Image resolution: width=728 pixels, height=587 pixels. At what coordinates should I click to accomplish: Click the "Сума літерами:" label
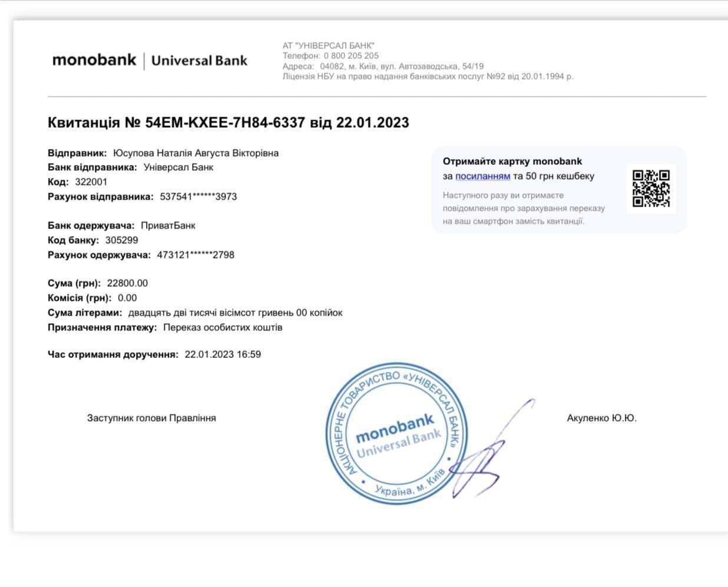(x=85, y=313)
